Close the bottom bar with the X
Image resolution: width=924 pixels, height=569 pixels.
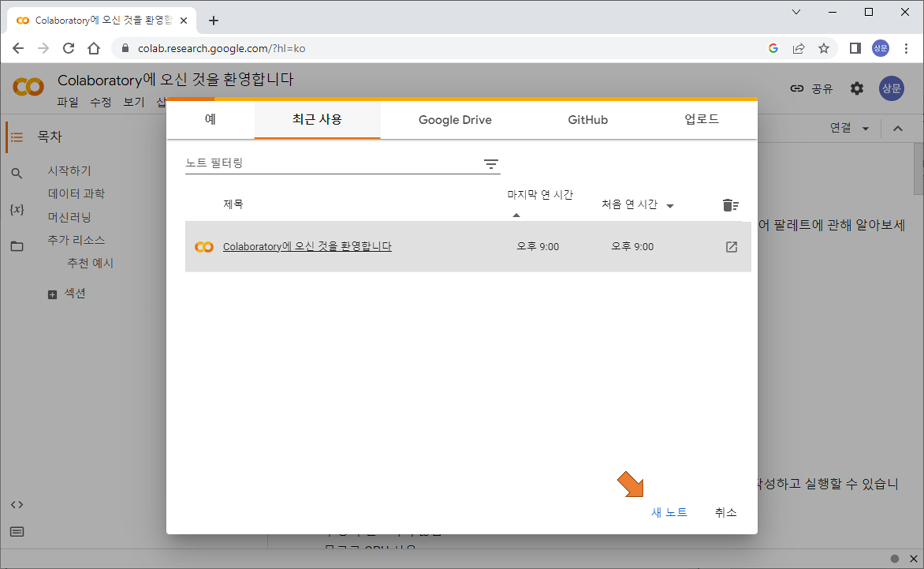pos(913,558)
